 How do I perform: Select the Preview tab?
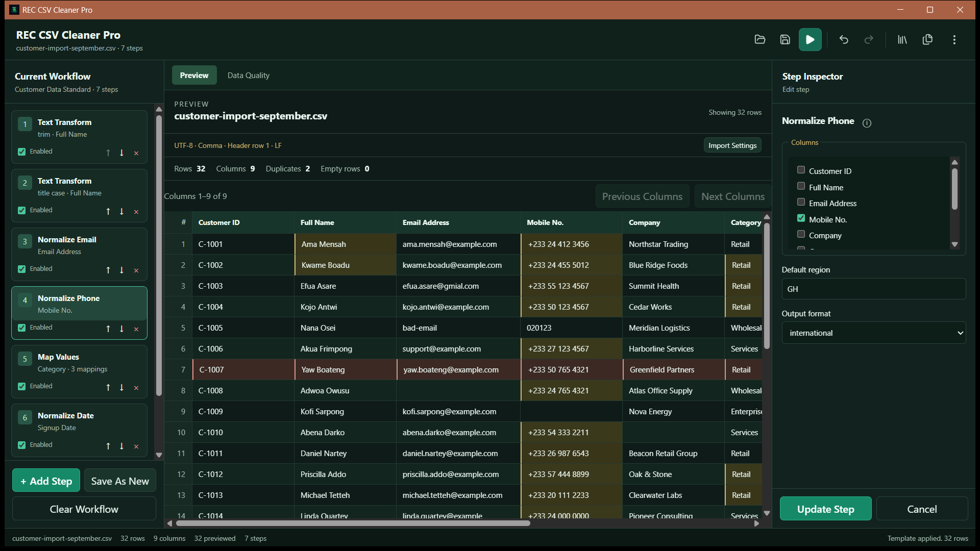coord(194,76)
